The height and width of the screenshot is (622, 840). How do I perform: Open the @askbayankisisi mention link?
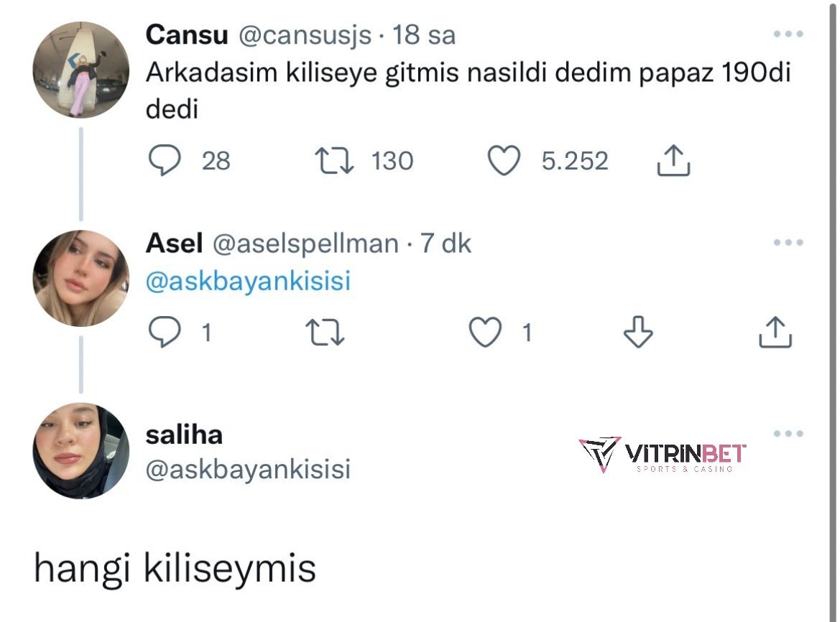(248, 281)
